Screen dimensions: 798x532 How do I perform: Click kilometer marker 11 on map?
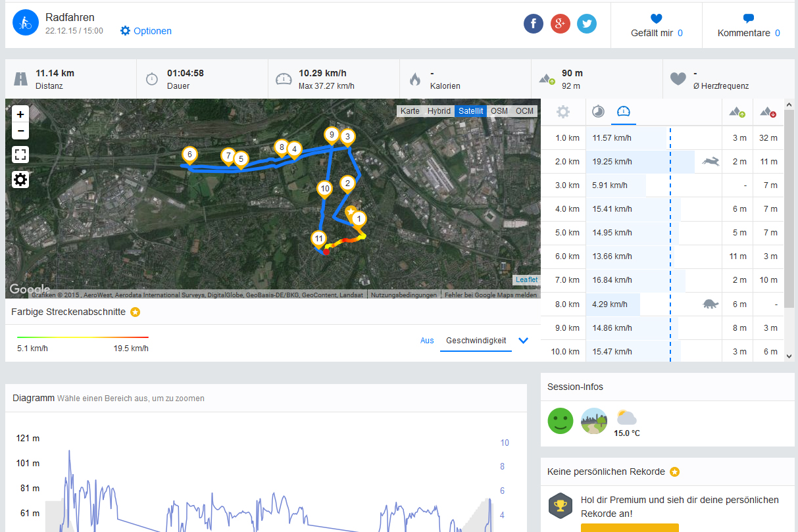pos(319,239)
